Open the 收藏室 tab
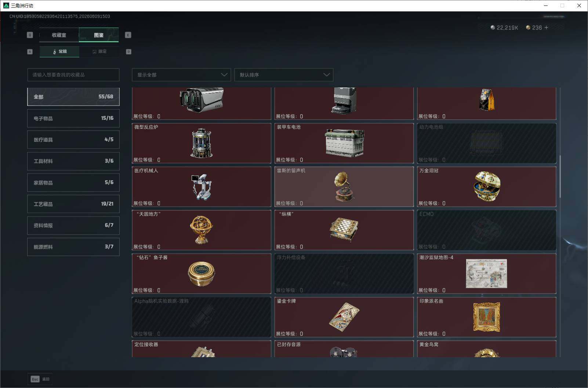The width and height of the screenshot is (588, 388). (x=59, y=35)
